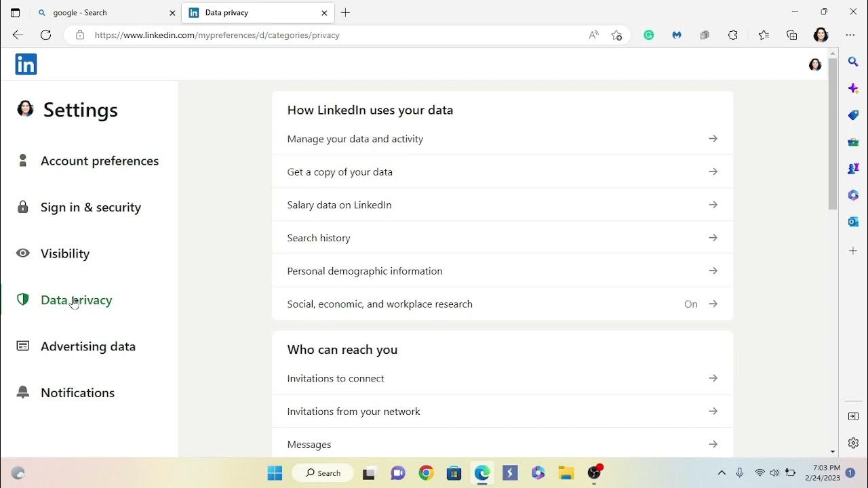This screenshot has height=488, width=868.
Task: Open the profile avatar on LinkedIn header
Action: pos(815,64)
